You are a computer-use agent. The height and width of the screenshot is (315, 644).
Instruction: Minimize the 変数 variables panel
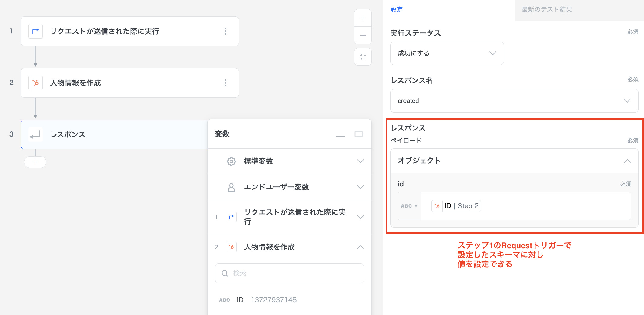pyautogui.click(x=340, y=134)
